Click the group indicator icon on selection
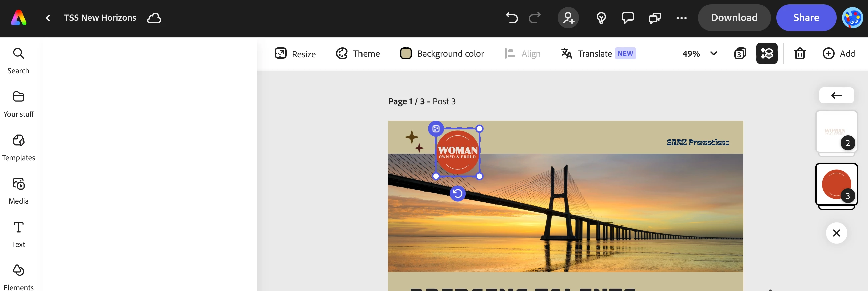868x291 pixels. coord(436,129)
